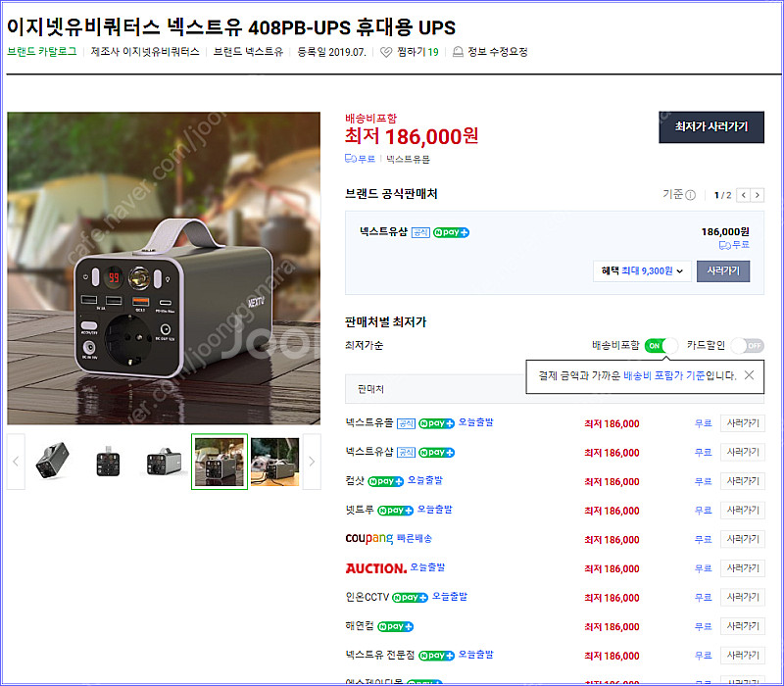The width and height of the screenshot is (784, 686).
Task: Click the delivery truck icon under the lowest price
Action: pyautogui.click(x=350, y=159)
